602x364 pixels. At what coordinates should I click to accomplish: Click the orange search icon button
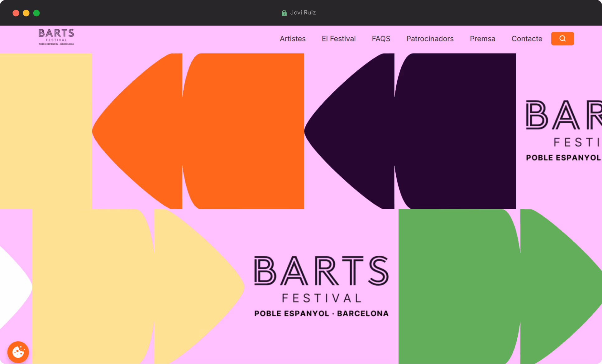pyautogui.click(x=562, y=39)
